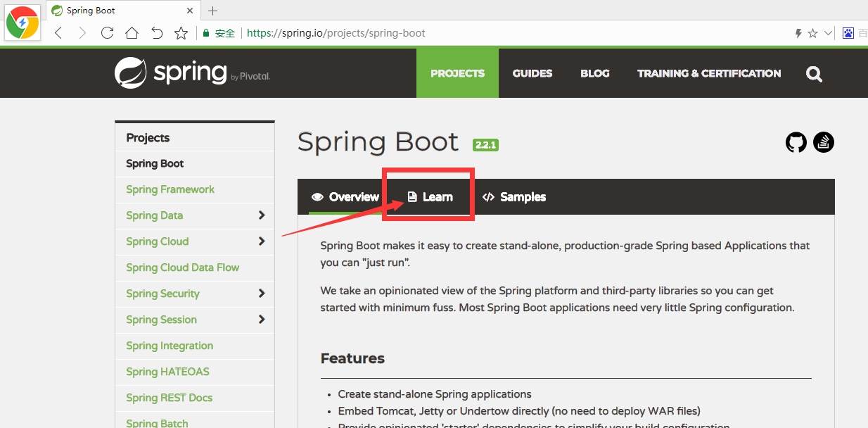
Task: Open the Spring Integration project link
Action: pyautogui.click(x=169, y=346)
